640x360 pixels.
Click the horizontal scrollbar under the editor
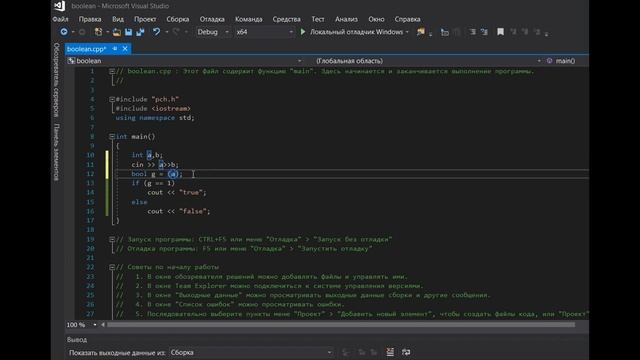click(340, 325)
